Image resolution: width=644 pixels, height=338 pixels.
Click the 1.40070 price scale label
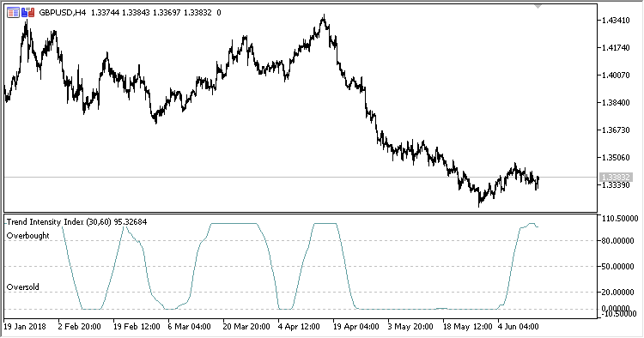(x=616, y=75)
